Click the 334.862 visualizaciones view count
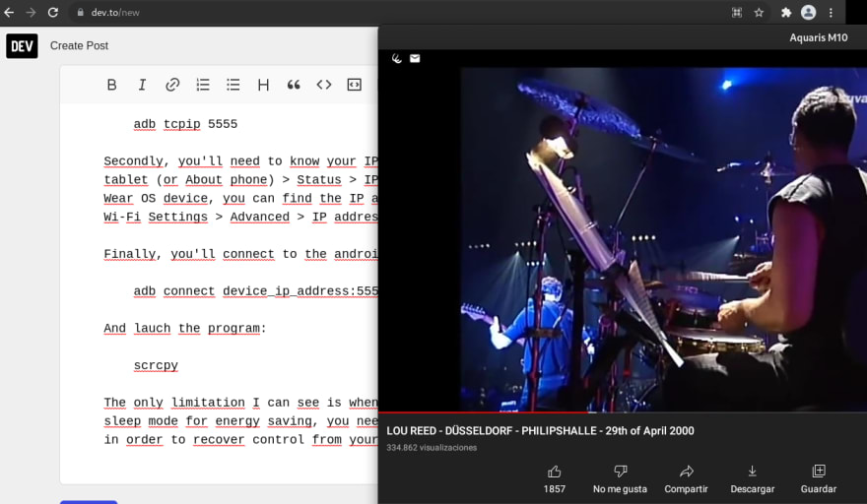The width and height of the screenshot is (867, 504). 432,448
